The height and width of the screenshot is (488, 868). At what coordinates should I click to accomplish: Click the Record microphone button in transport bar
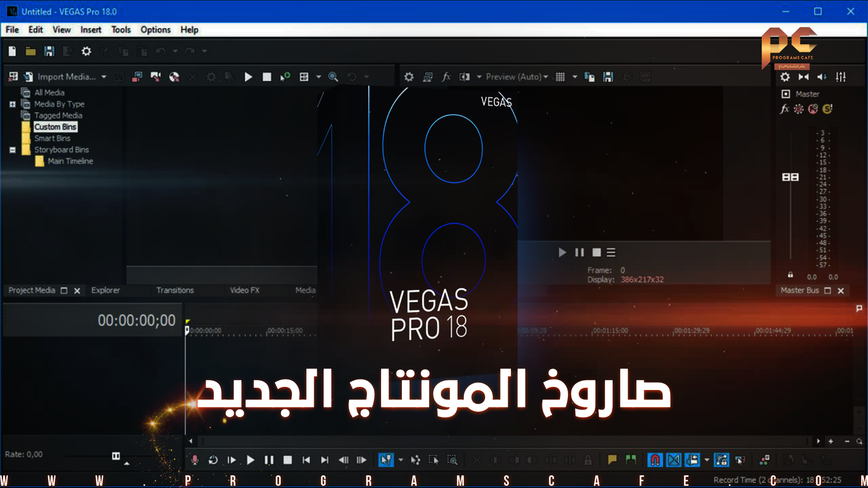(x=194, y=460)
